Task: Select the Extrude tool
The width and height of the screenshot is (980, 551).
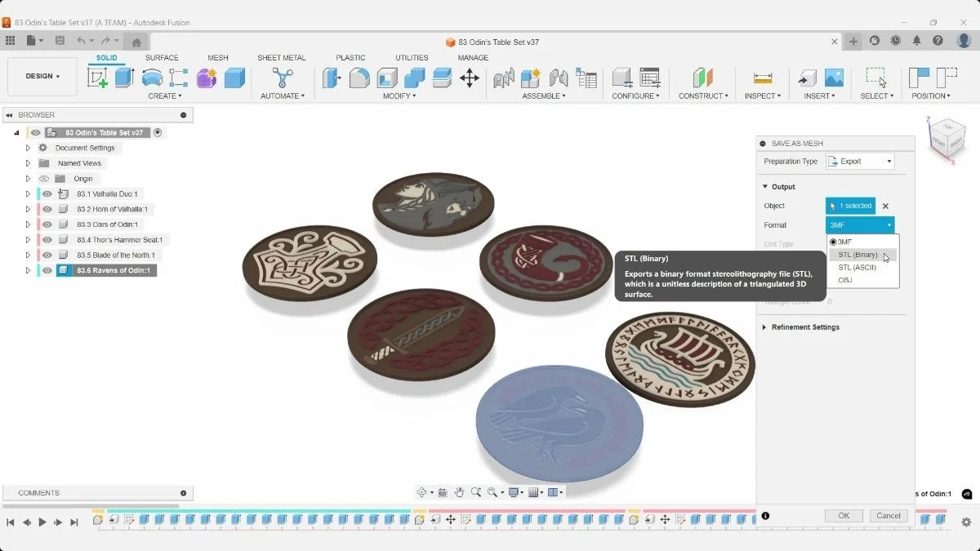Action: coord(124,78)
